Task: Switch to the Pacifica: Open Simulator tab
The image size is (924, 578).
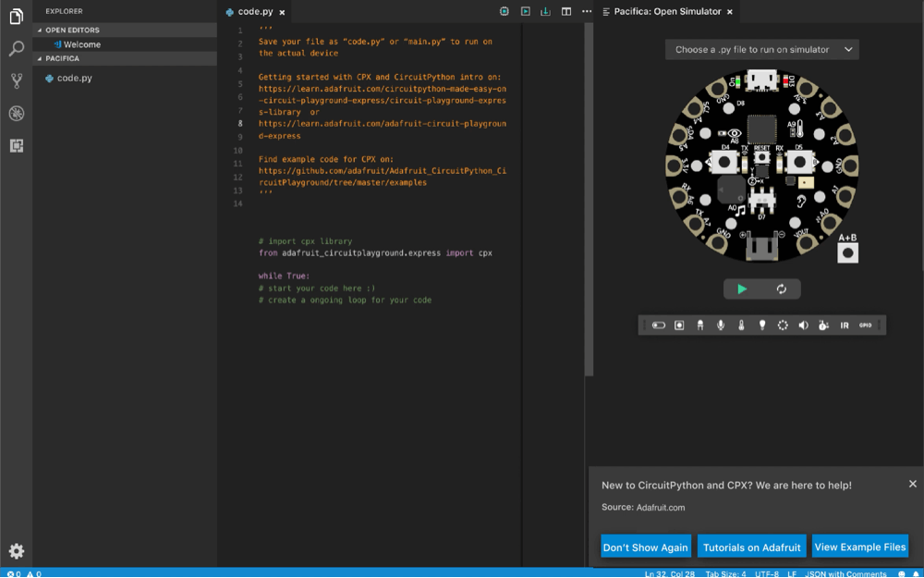Action: click(666, 12)
